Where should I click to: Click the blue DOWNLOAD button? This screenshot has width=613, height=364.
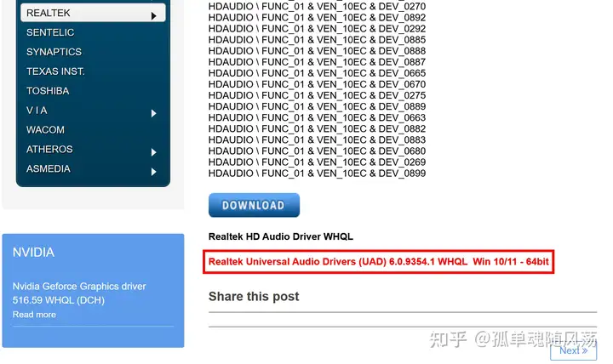point(254,205)
